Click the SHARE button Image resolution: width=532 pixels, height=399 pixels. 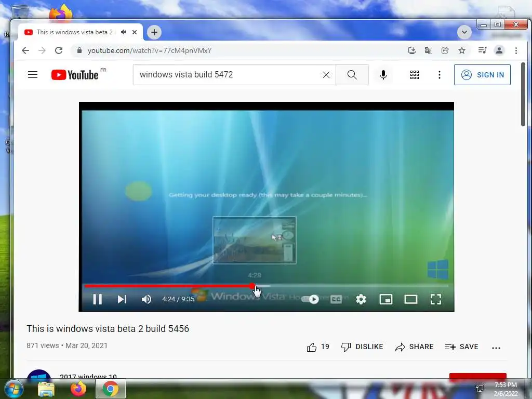(x=414, y=347)
